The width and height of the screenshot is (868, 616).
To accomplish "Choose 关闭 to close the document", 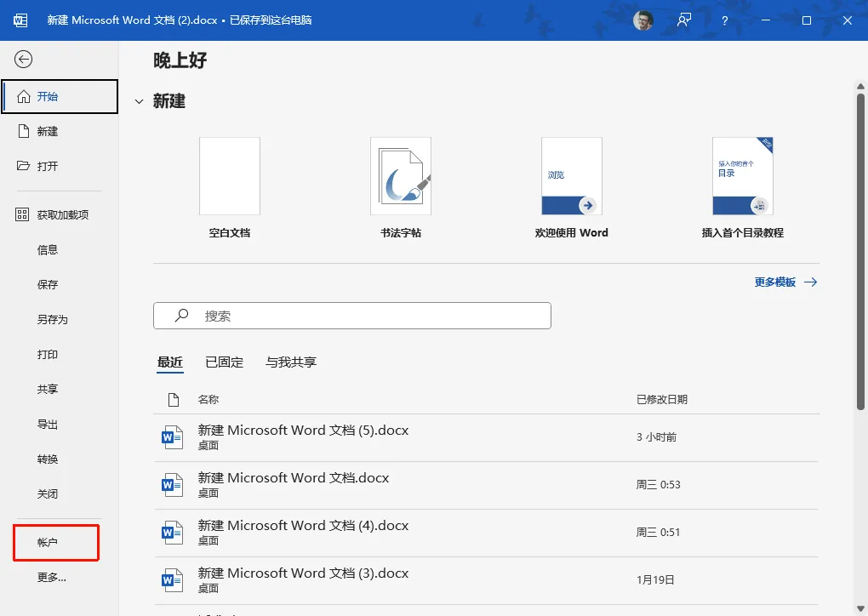I will pyautogui.click(x=48, y=494).
